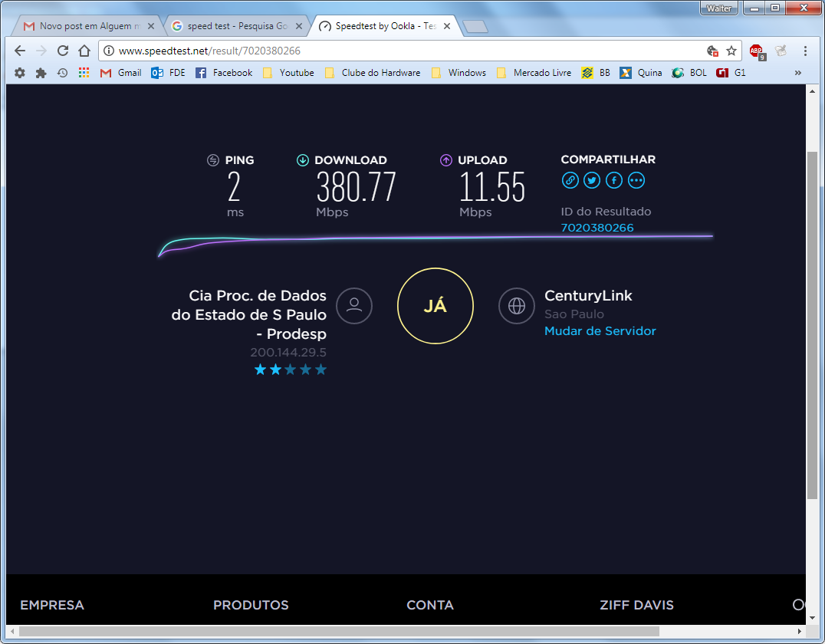
Task: Click the Ping symbol icon
Action: tap(213, 160)
